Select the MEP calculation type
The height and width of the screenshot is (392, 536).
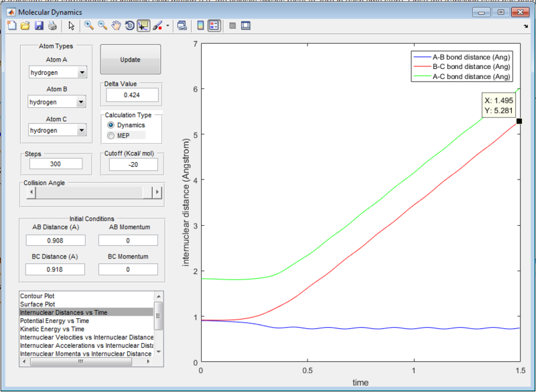(x=111, y=136)
